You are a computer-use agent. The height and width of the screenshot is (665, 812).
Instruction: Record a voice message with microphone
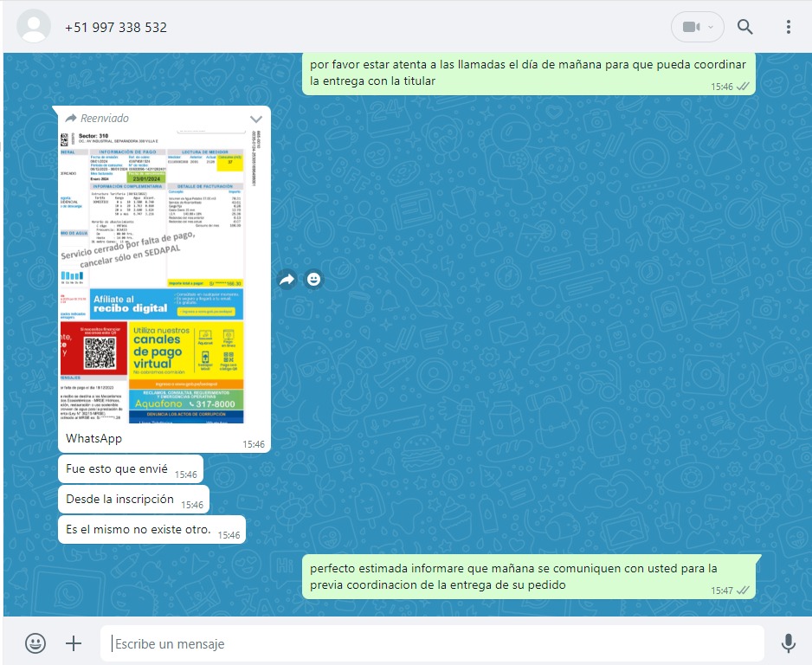(x=788, y=643)
